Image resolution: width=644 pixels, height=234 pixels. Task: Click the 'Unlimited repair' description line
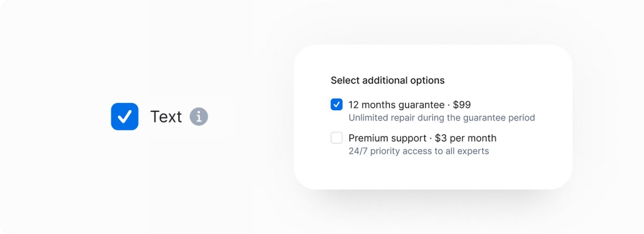(441, 118)
